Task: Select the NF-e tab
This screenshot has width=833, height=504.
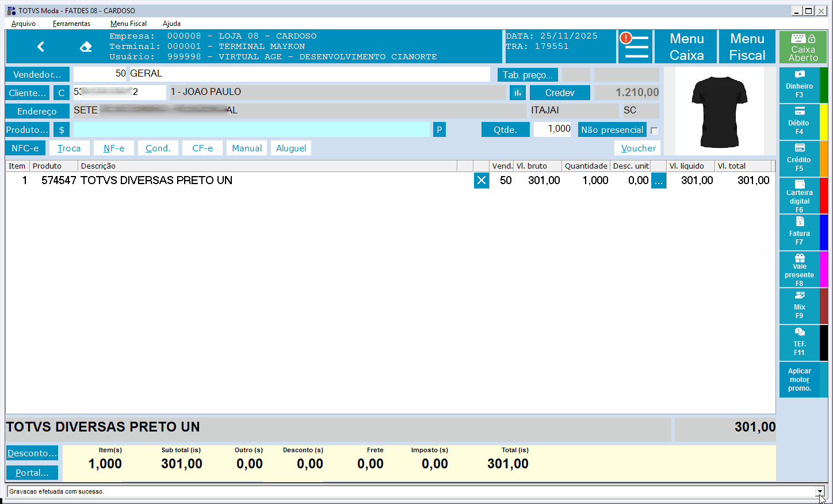Action: [114, 148]
